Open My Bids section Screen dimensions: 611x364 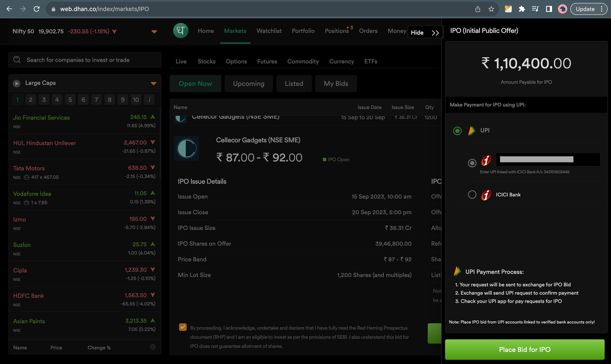[336, 84]
